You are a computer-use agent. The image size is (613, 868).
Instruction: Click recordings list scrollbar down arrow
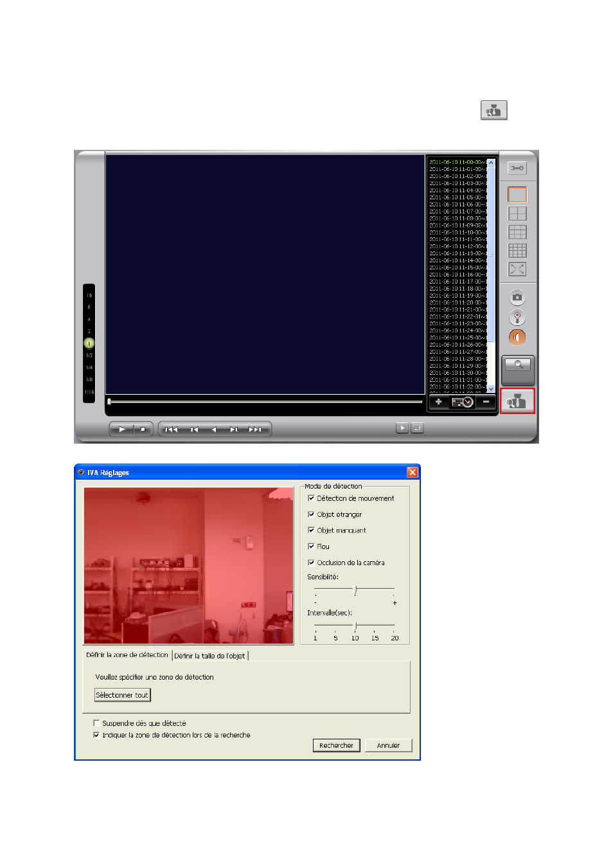tap(491, 388)
